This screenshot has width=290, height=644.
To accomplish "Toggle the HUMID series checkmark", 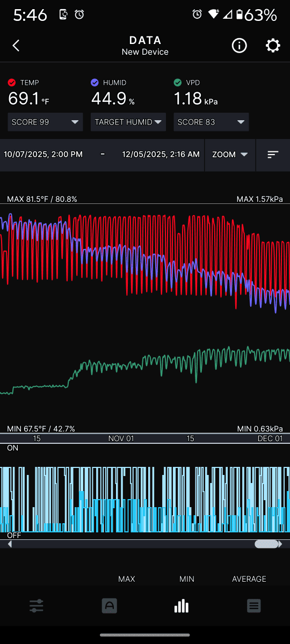I will [x=95, y=83].
